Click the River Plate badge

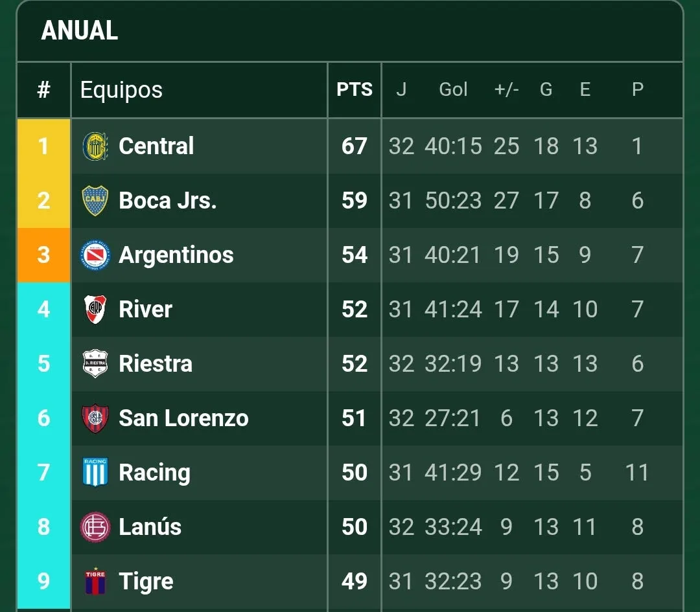95,309
